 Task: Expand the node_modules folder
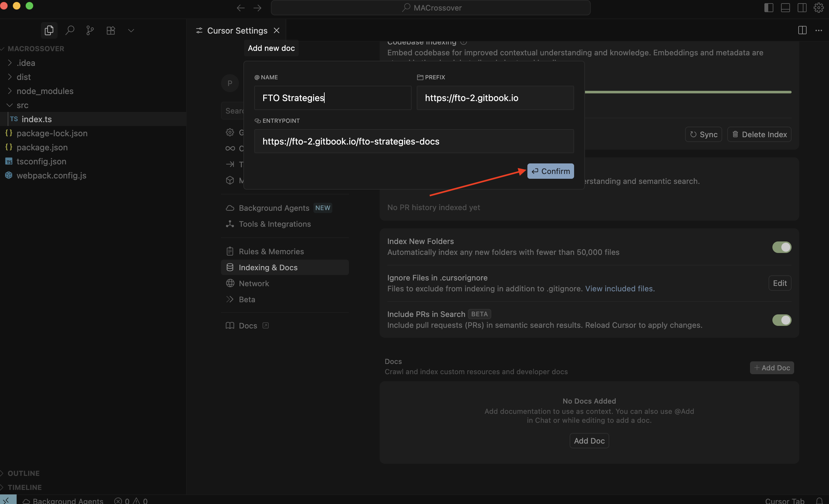45,91
